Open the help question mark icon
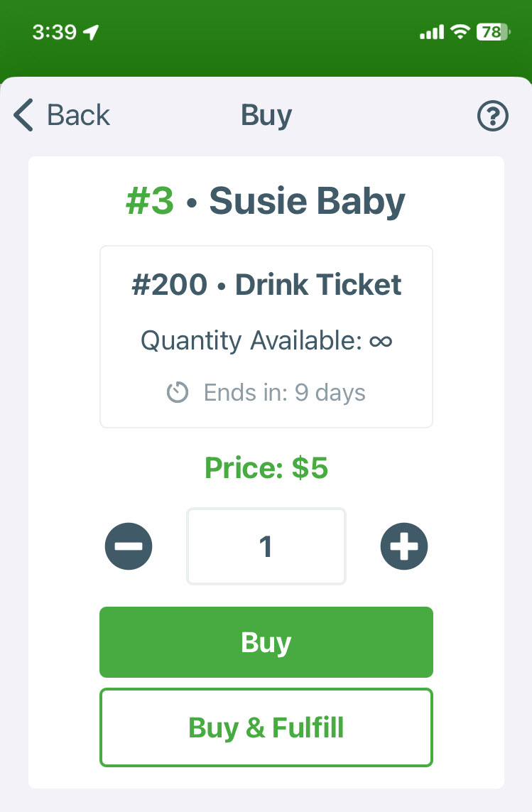The height and width of the screenshot is (812, 532). click(493, 116)
